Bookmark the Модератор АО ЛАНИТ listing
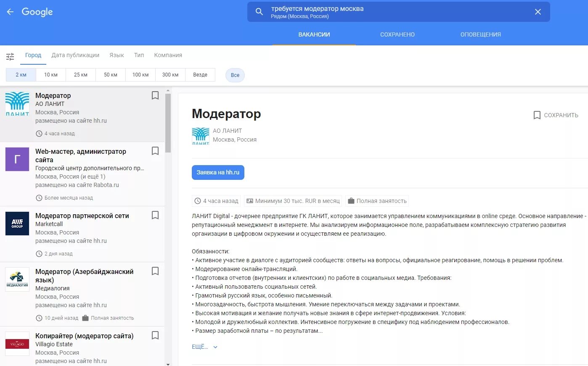588x366 pixels. click(155, 95)
